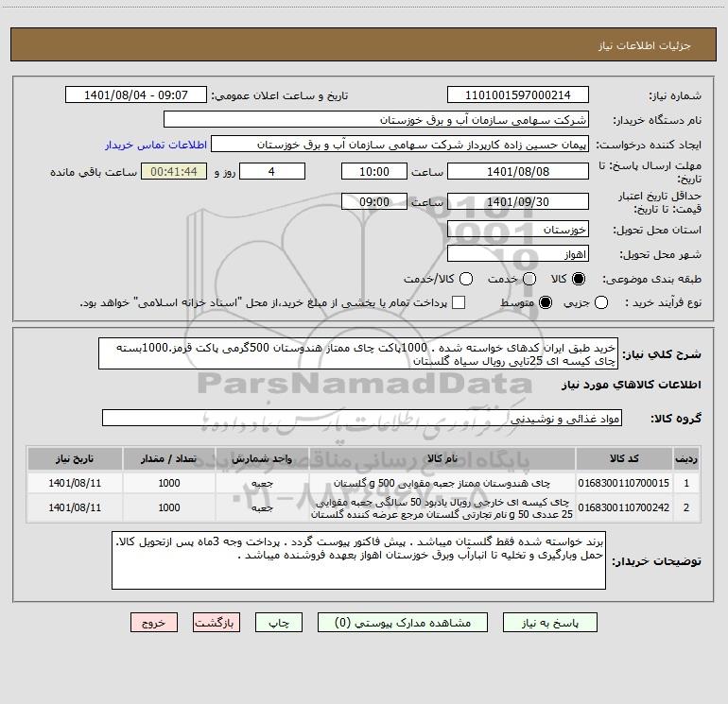Viewport: 728px width, 704px height.
Task: Click the تاریخ نیاز column header
Action: (75, 458)
